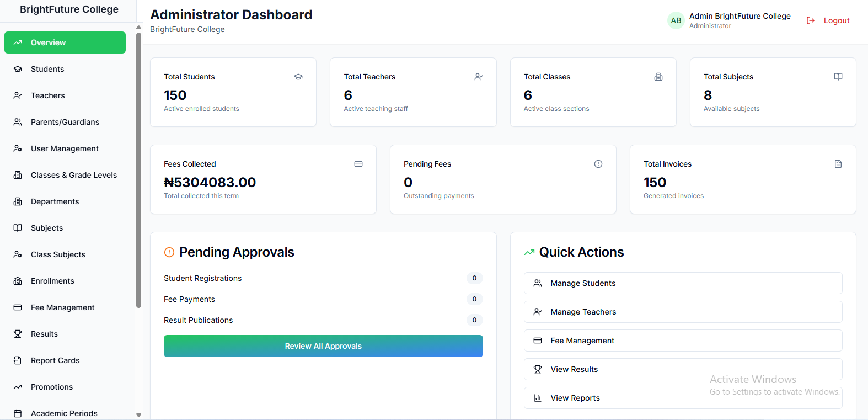Click the ₦5304083.00 fees collected value

(x=210, y=182)
